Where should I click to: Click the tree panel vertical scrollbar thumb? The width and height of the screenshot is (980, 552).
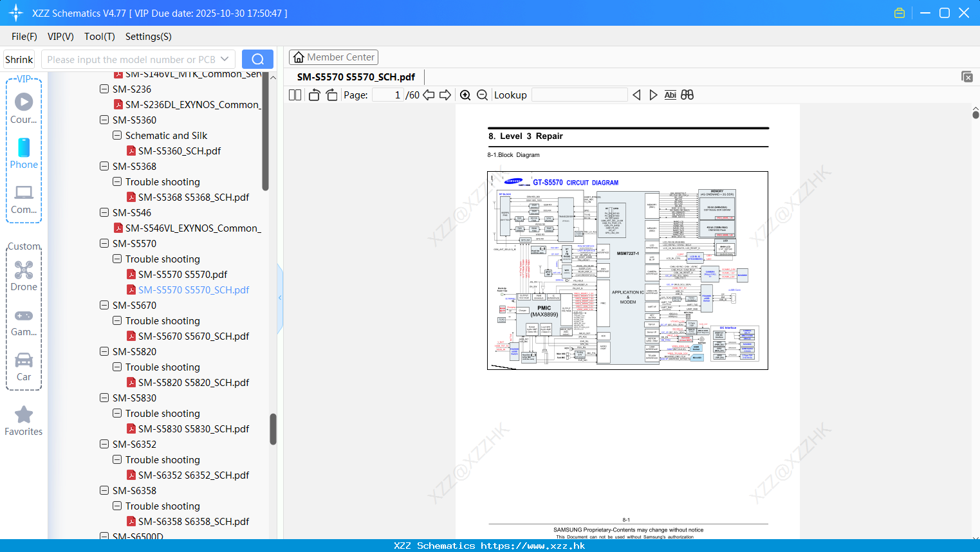[x=273, y=429]
